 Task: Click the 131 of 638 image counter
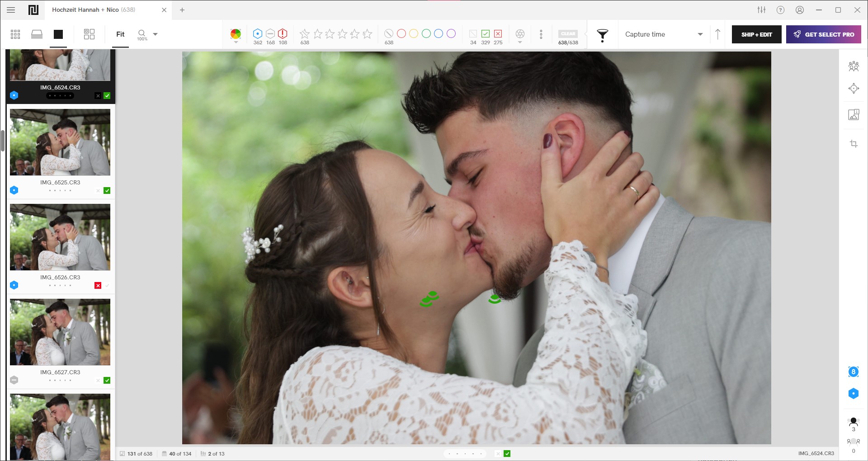[136, 454]
